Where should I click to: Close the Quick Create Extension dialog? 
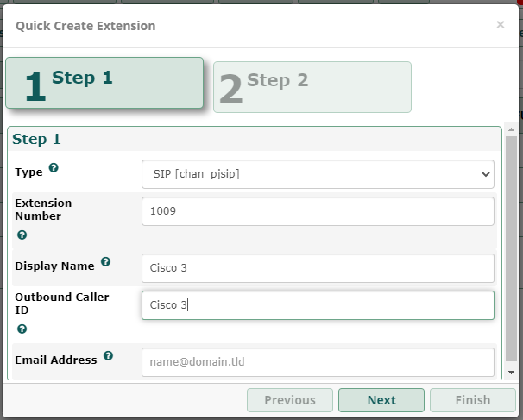(x=500, y=25)
